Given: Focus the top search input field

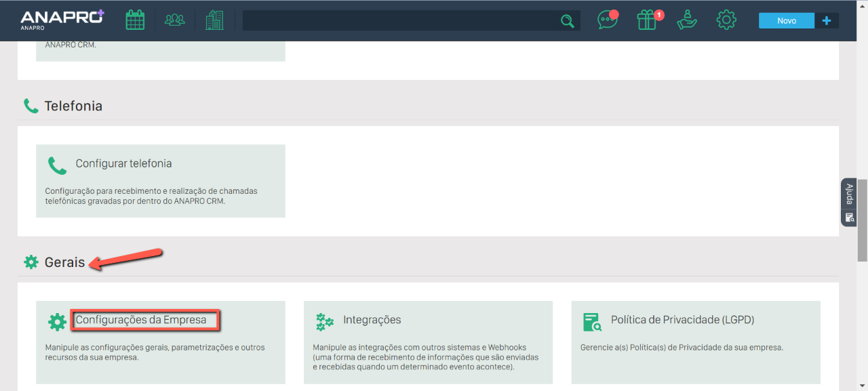Looking at the screenshot, I should (x=400, y=21).
